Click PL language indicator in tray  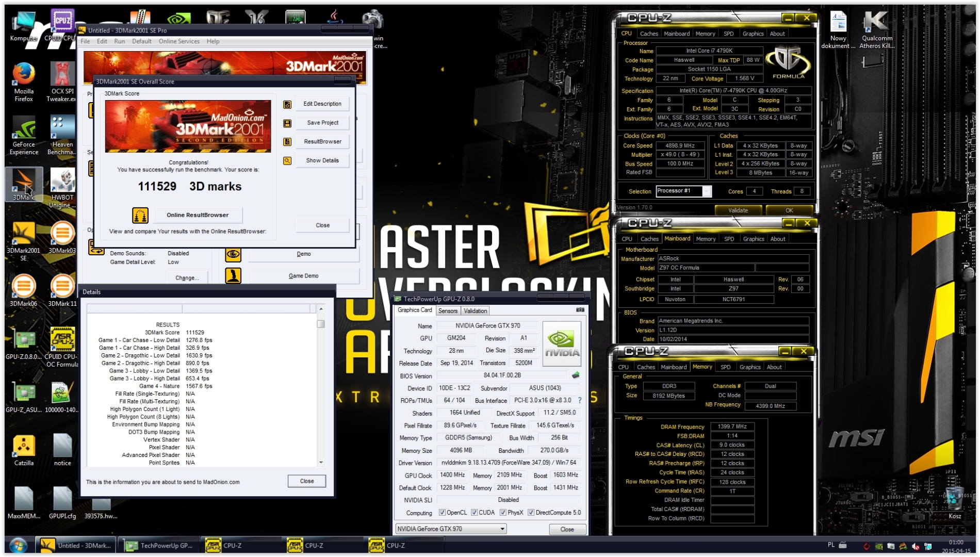pos(831,545)
